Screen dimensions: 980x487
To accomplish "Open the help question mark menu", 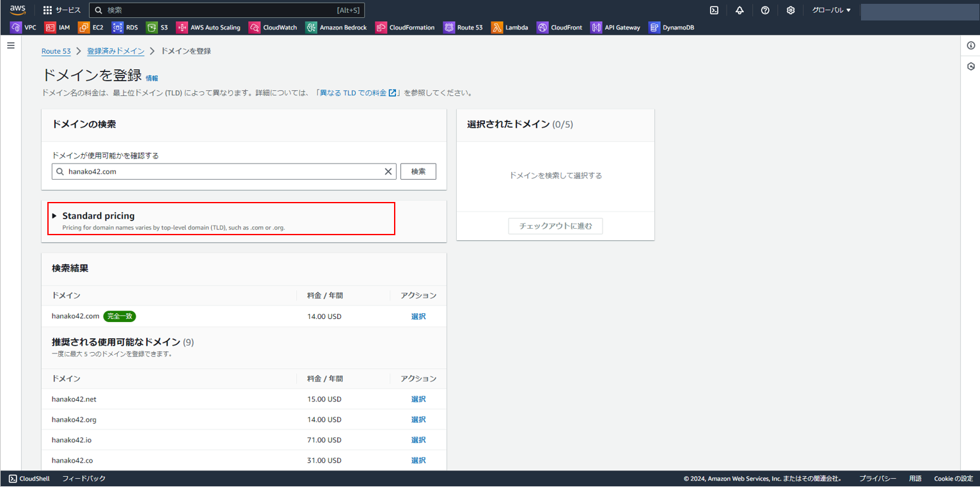I will coord(765,10).
